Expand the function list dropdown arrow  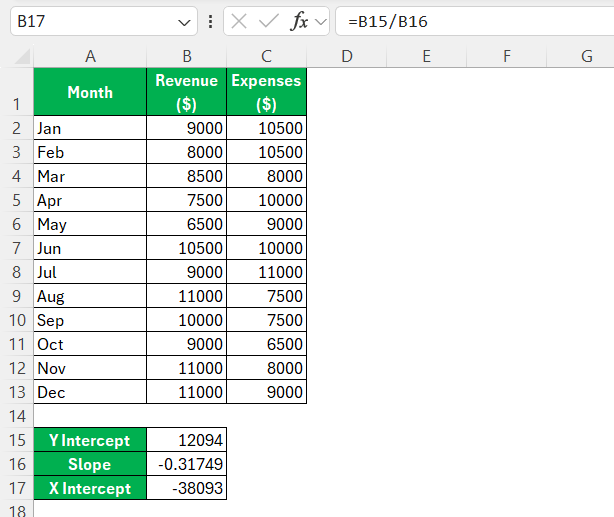321,22
